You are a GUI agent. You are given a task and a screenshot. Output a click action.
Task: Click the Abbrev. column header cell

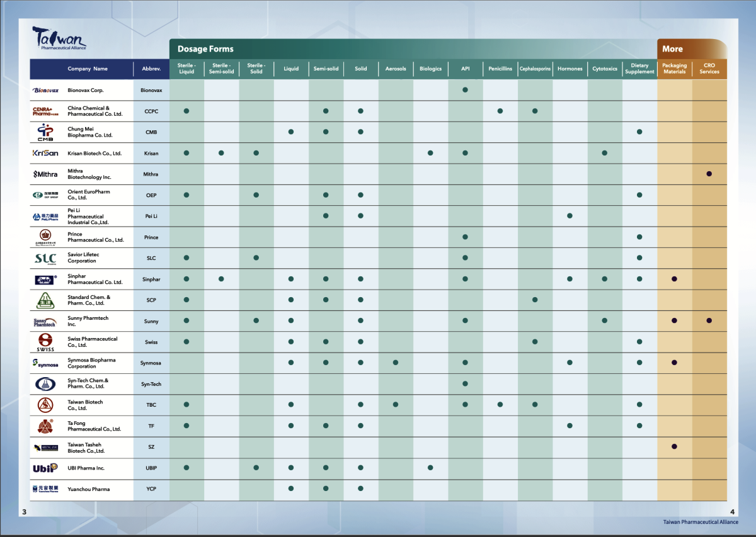pyautogui.click(x=151, y=69)
